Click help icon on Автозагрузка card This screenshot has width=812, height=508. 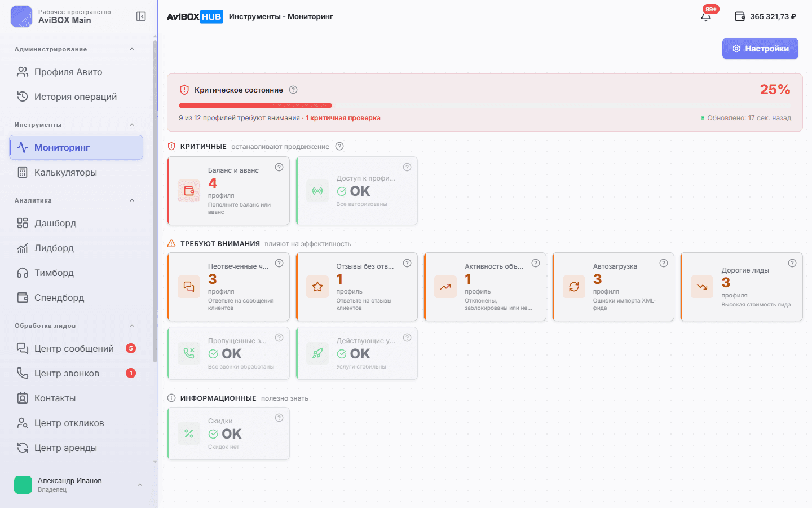[x=664, y=263]
